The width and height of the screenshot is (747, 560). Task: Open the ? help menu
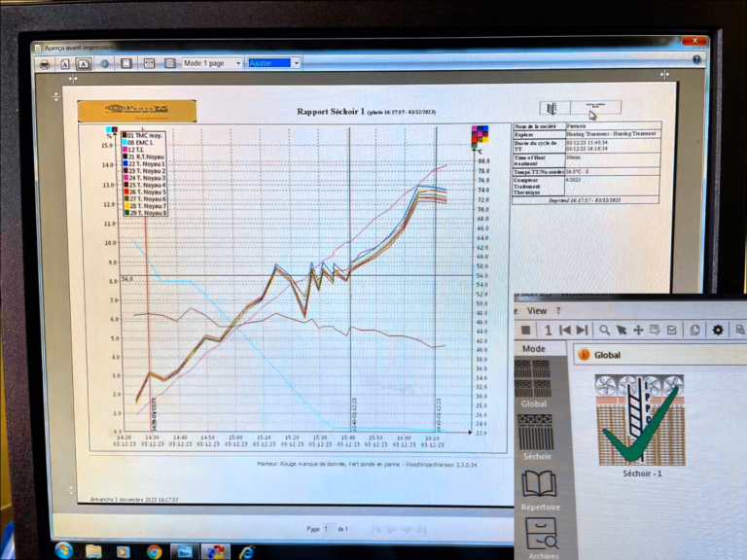click(556, 310)
